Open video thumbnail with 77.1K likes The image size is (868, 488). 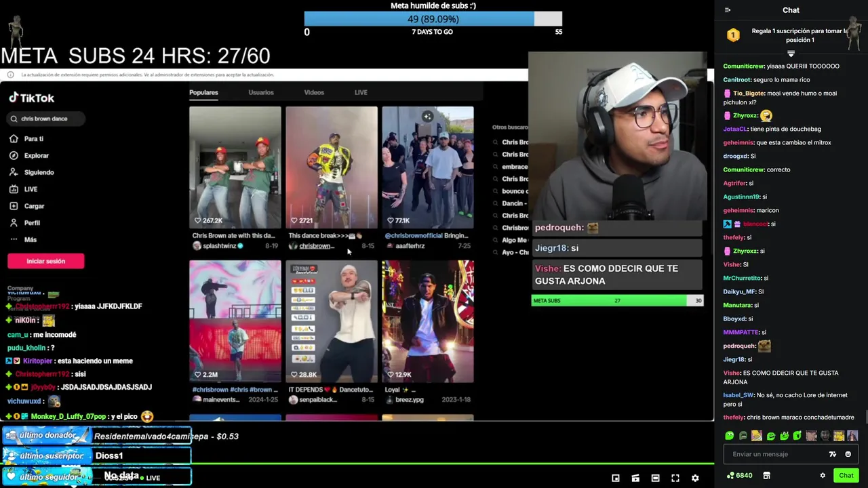428,167
